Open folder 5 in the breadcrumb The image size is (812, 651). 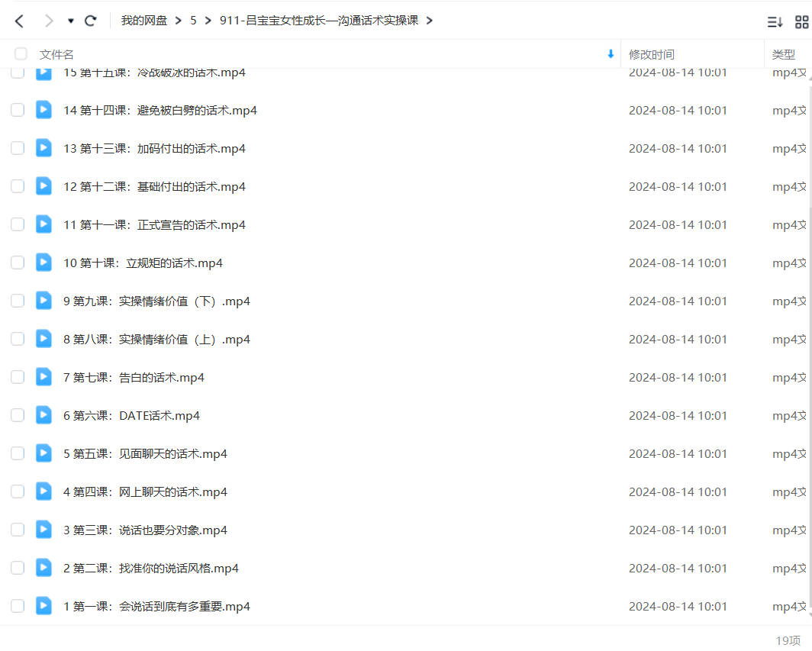193,20
